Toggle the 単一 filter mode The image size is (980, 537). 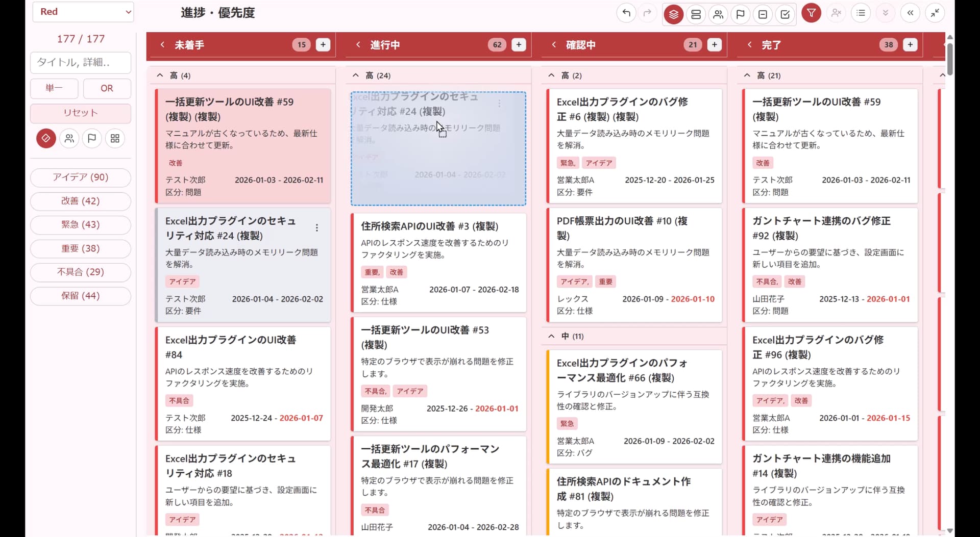coord(54,88)
